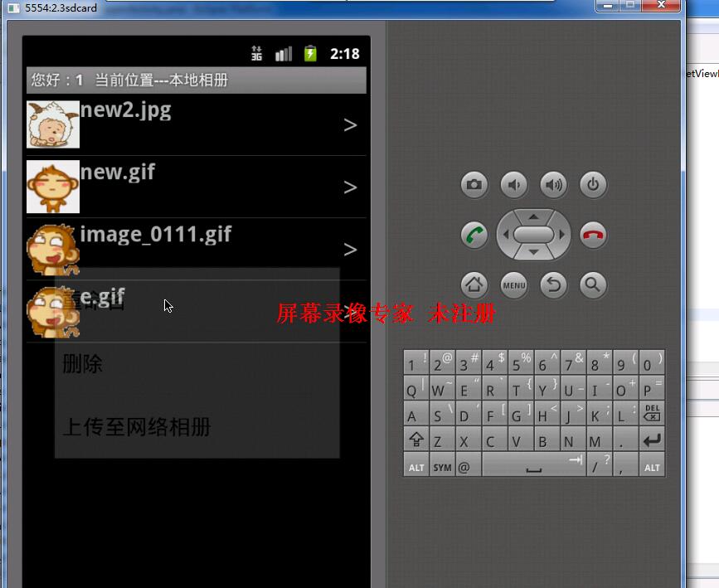719x588 pixels.
Task: Click the keyboard period key
Action: pos(625,439)
